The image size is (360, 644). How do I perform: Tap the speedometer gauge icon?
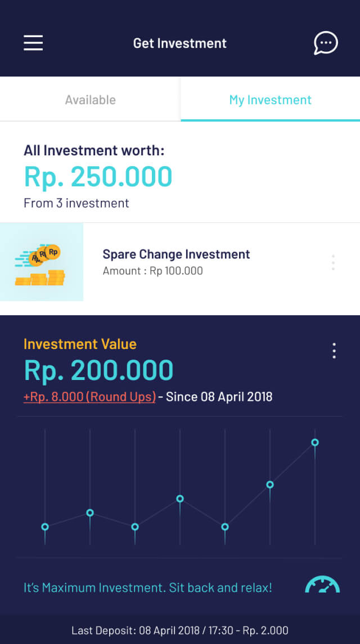point(322,585)
